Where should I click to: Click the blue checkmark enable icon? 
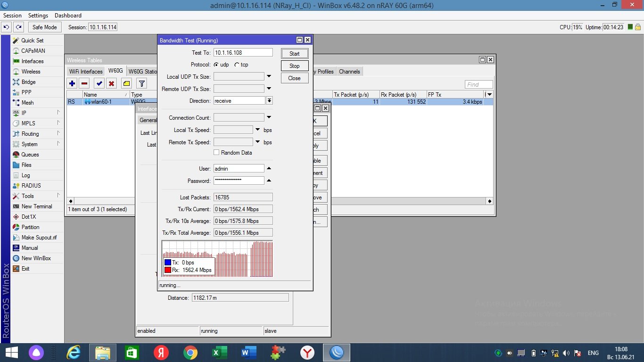pyautogui.click(x=99, y=83)
